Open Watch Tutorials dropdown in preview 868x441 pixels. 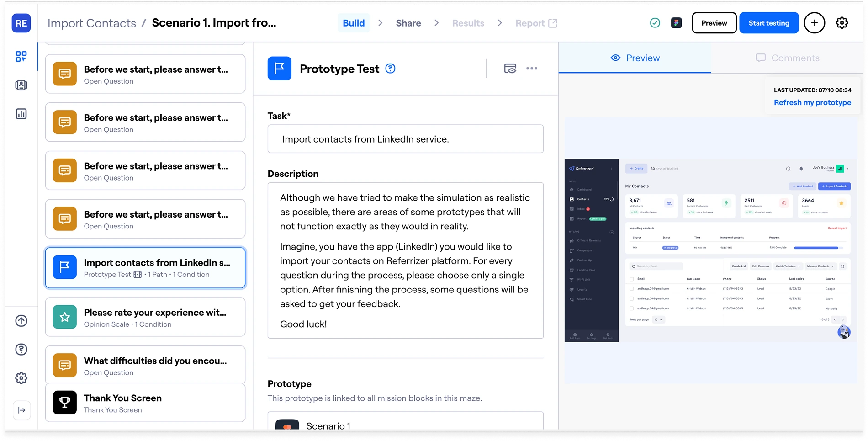click(x=788, y=266)
